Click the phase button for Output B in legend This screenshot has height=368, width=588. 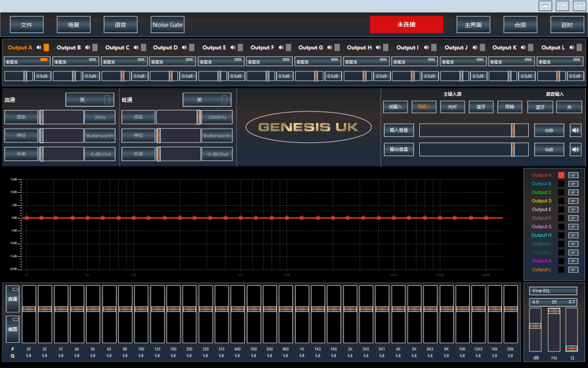(573, 184)
